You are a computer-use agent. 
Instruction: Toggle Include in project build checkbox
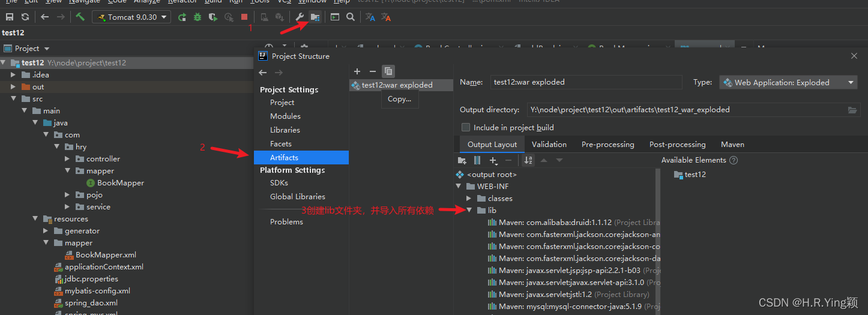pyautogui.click(x=465, y=127)
